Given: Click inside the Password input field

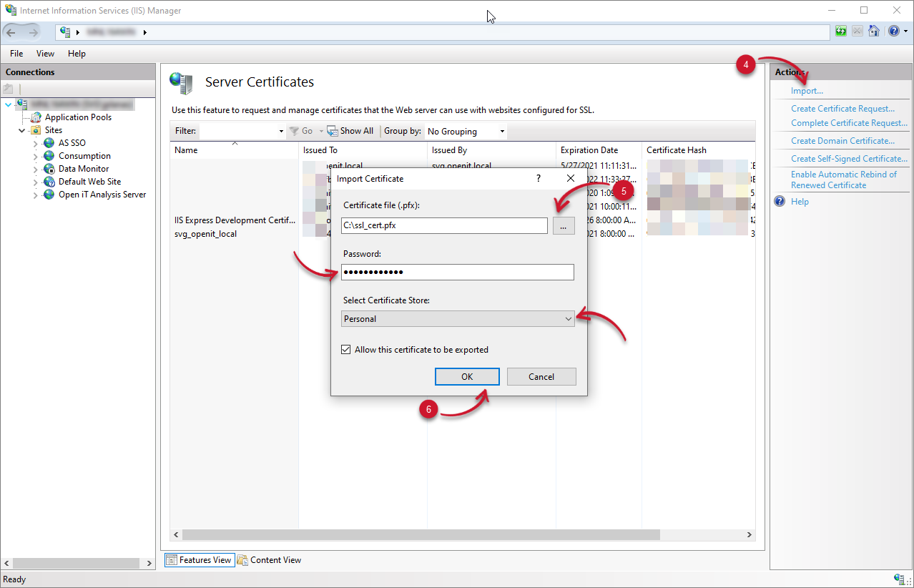Looking at the screenshot, I should tap(457, 272).
